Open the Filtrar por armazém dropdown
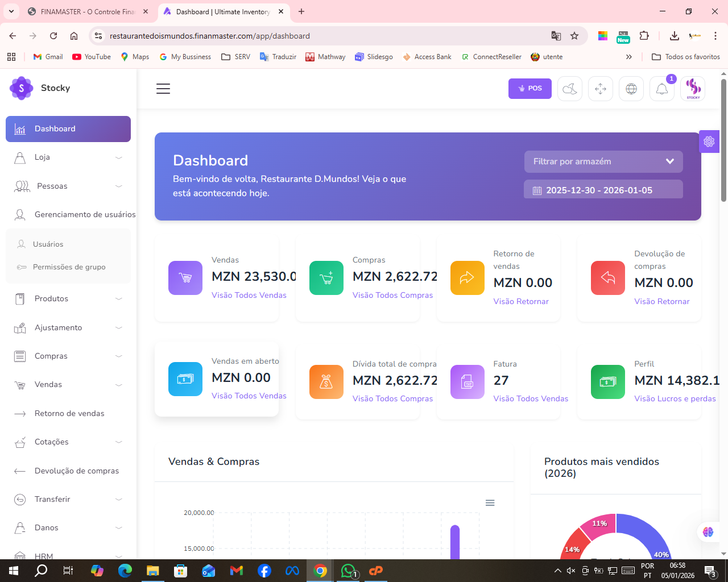 pos(603,161)
